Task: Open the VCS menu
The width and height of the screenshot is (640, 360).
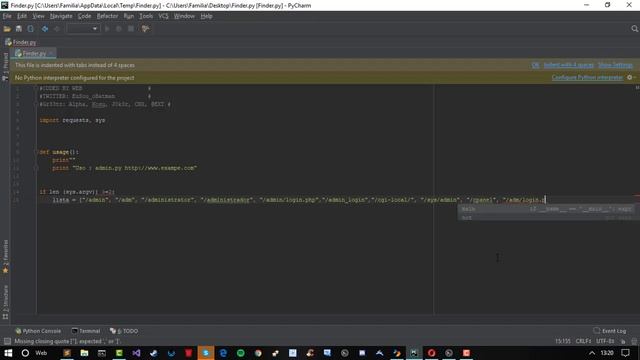Action: [x=163, y=16]
